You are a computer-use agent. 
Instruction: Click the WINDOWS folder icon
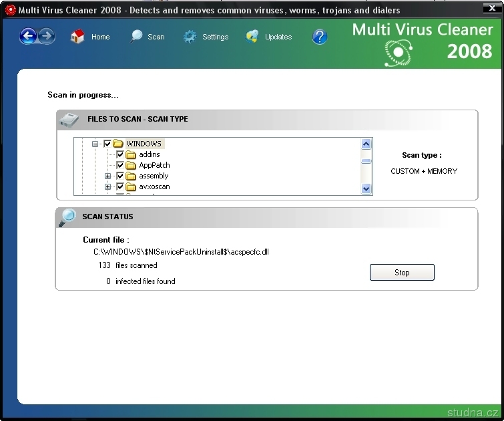pos(118,144)
